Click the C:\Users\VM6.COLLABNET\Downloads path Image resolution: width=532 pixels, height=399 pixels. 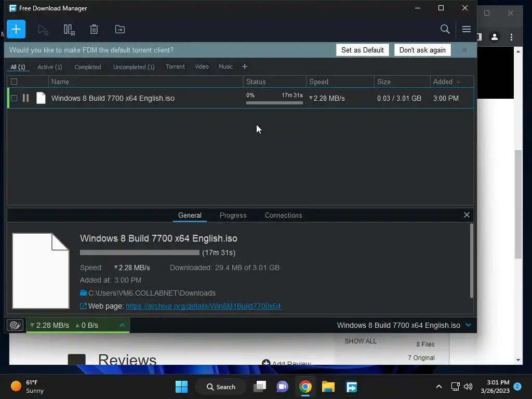point(152,293)
